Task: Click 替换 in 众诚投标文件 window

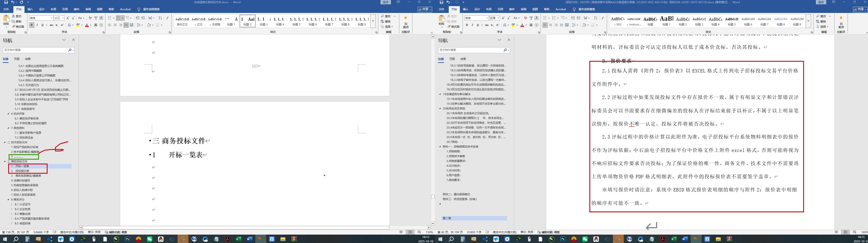Action: pyautogui.click(x=386, y=21)
